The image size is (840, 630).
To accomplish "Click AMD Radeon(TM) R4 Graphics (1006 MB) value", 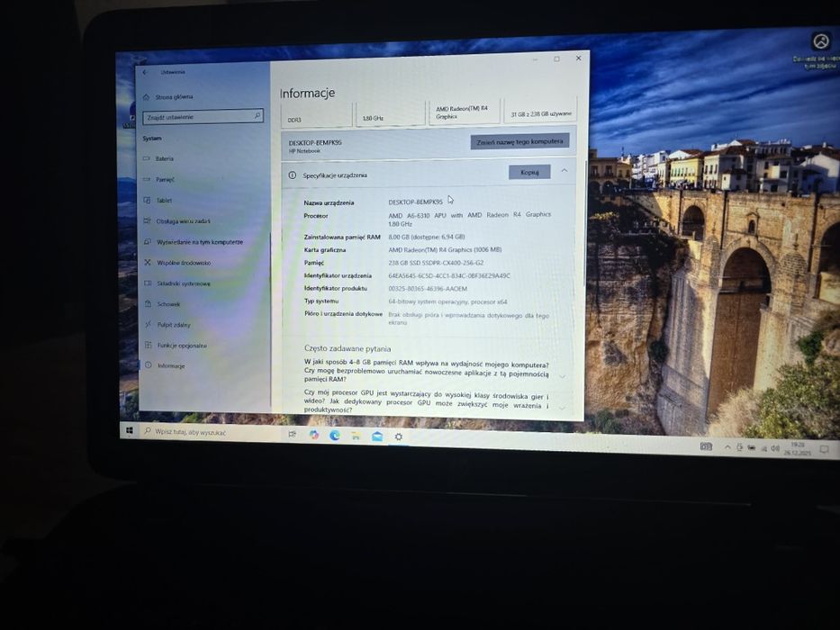I will [445, 249].
